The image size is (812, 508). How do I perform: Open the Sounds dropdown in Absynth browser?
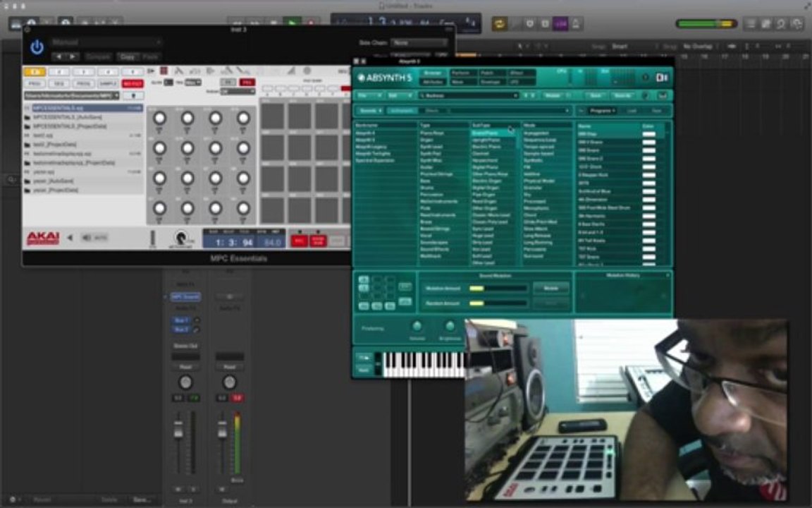[370, 111]
